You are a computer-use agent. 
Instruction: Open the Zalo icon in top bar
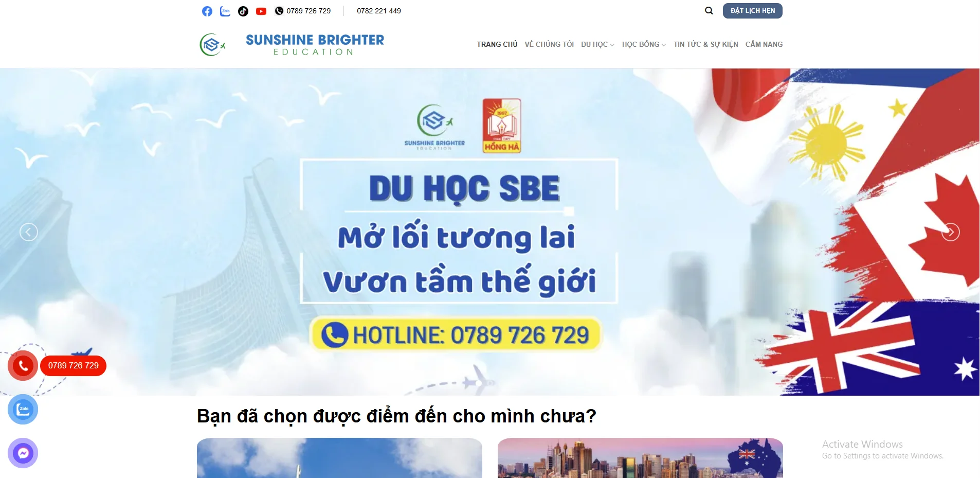pyautogui.click(x=225, y=11)
